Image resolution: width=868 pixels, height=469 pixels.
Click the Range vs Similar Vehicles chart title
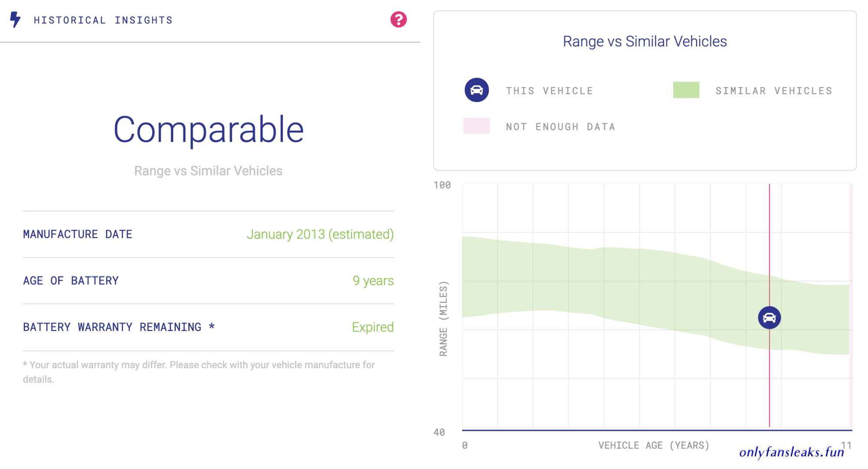(644, 41)
